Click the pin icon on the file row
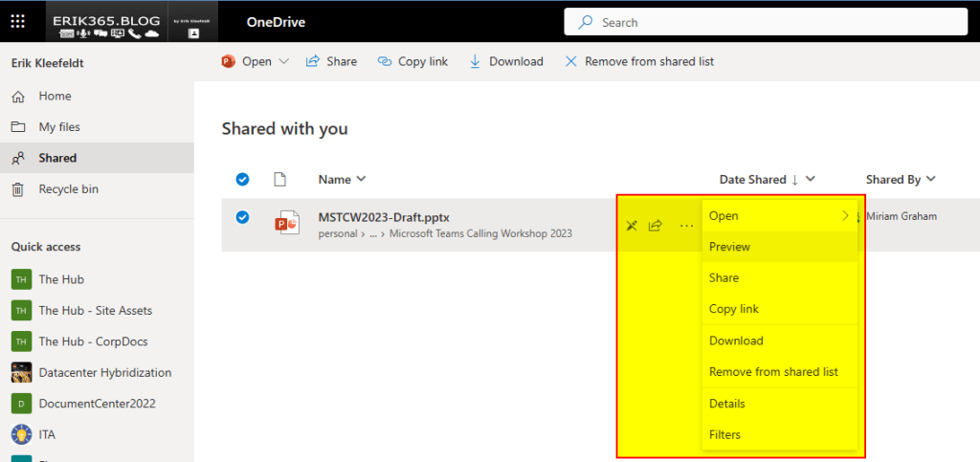Screen dimensions: 980x462 click(631, 227)
